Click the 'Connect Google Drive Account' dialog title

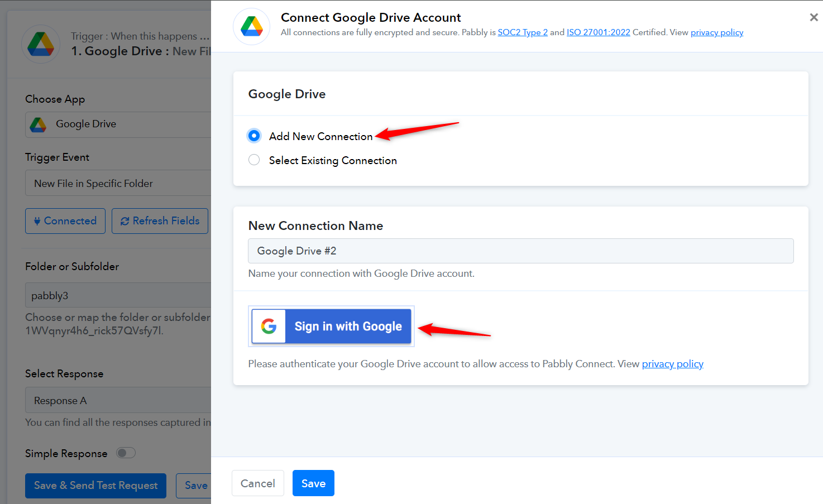371,17
